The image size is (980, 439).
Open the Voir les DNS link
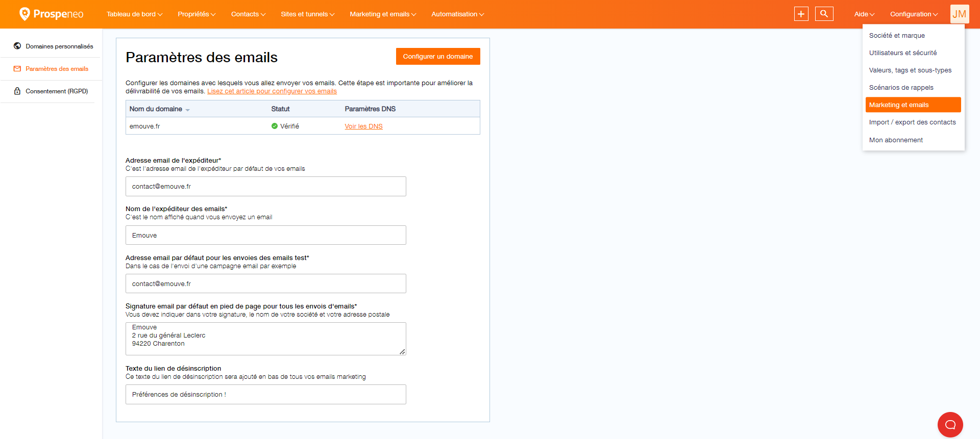click(363, 126)
